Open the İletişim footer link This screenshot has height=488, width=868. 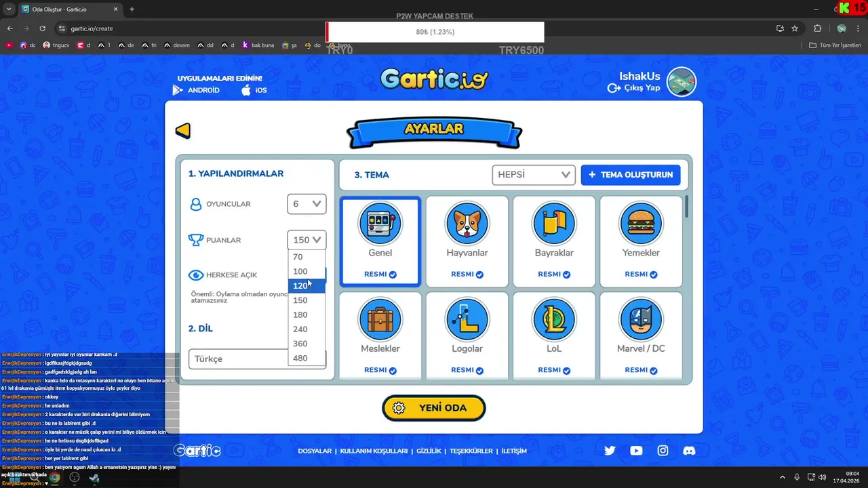coord(514,451)
